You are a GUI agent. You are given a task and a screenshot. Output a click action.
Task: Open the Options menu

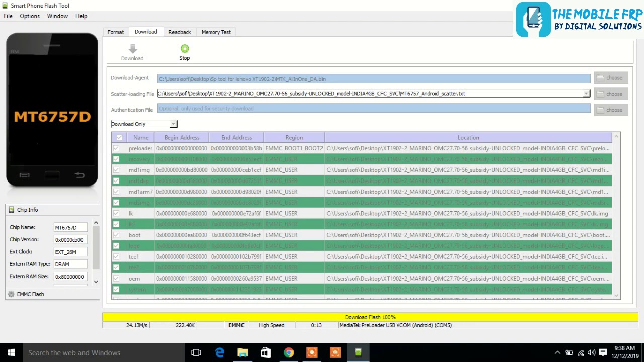pyautogui.click(x=30, y=16)
